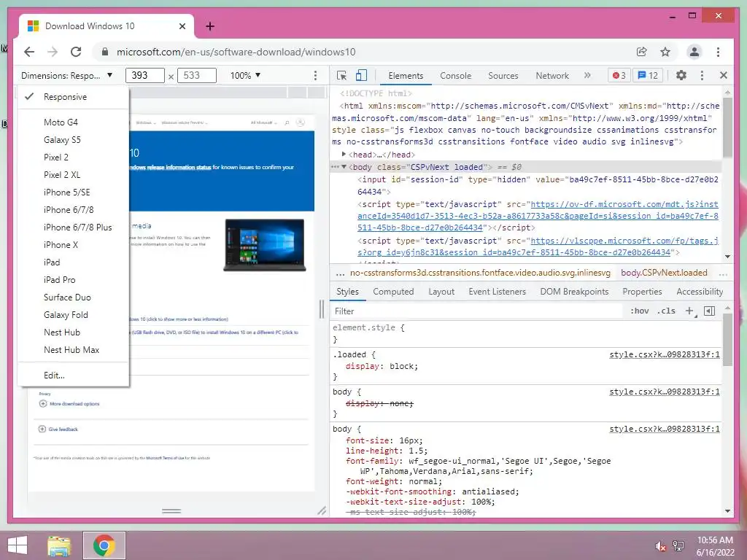Choose Nest Hub Max device
This screenshot has height=560, width=747.
(x=74, y=350)
